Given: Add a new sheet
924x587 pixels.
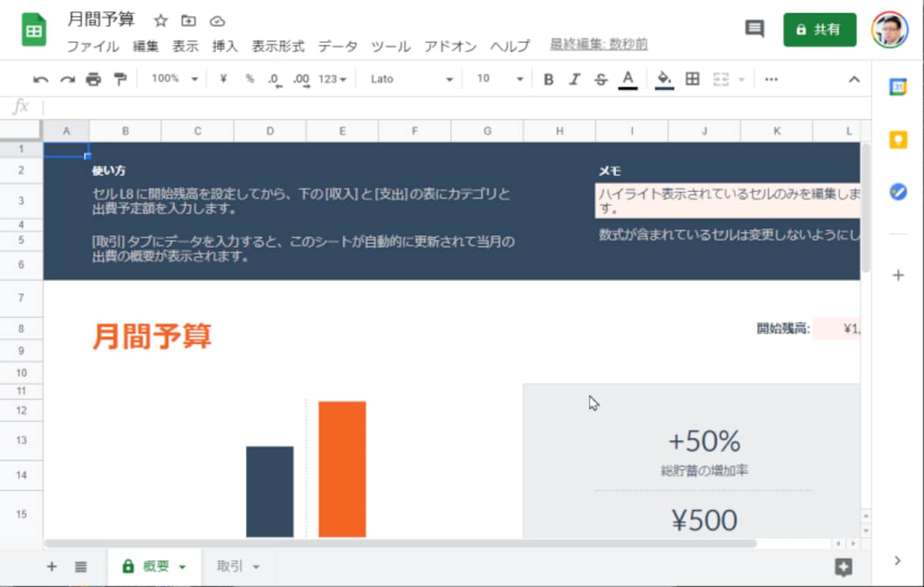Looking at the screenshot, I should pos(52,567).
